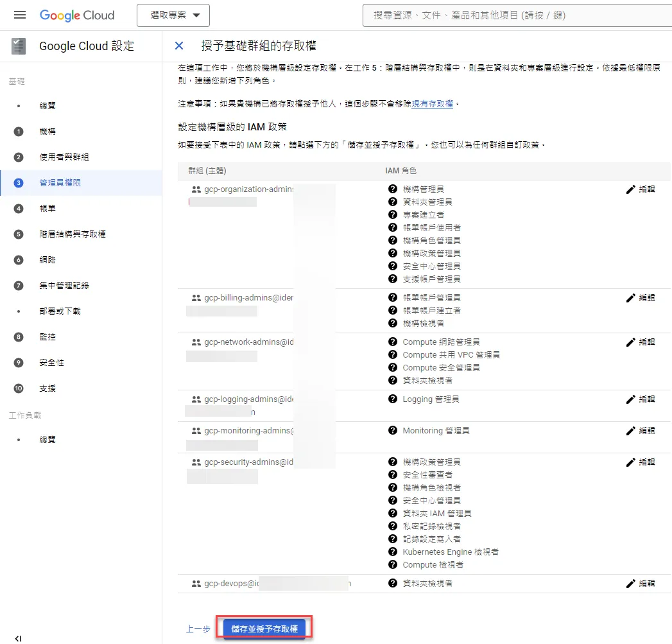
Task: Edit roles for gcp-network-admins group
Action: tap(641, 342)
